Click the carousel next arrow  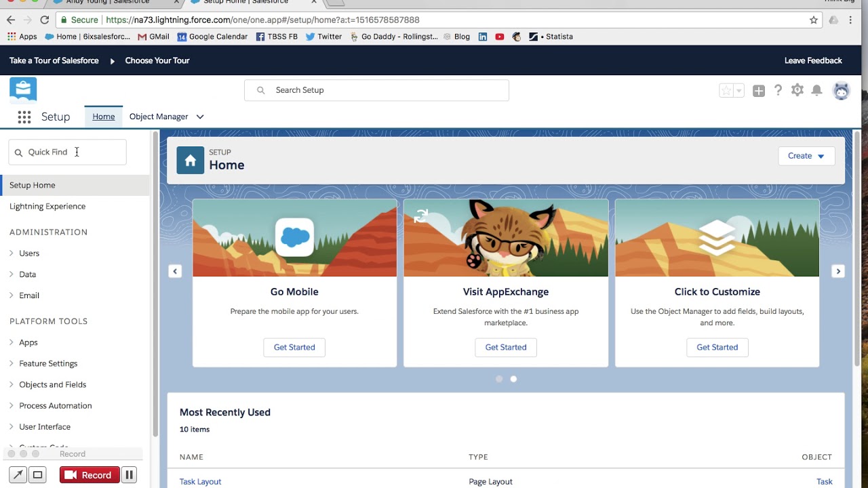[838, 271]
